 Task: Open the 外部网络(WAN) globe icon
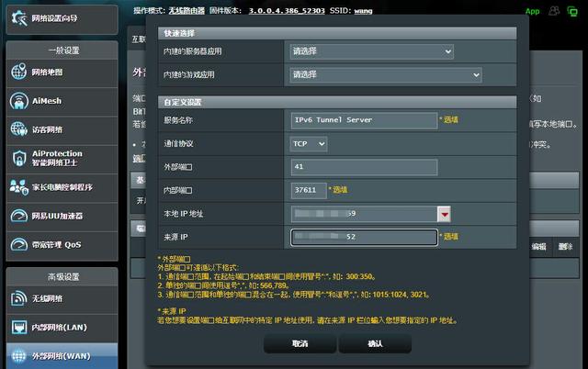point(18,355)
